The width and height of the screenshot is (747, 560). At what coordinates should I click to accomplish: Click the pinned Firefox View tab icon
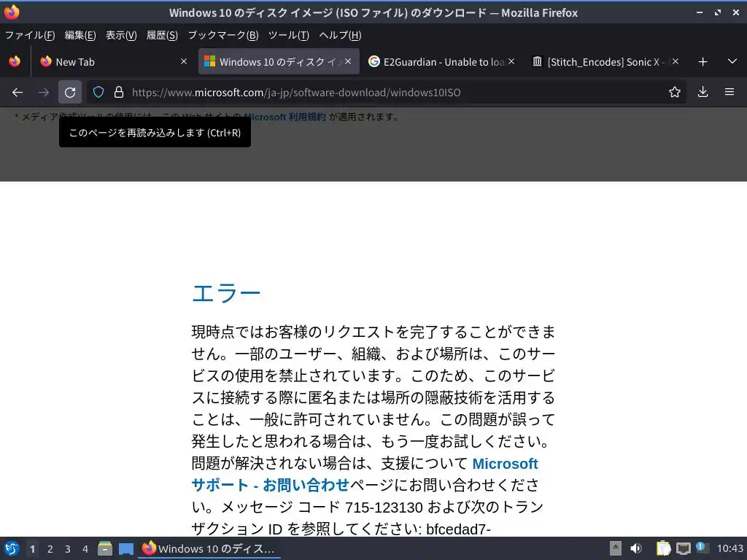(x=15, y=61)
